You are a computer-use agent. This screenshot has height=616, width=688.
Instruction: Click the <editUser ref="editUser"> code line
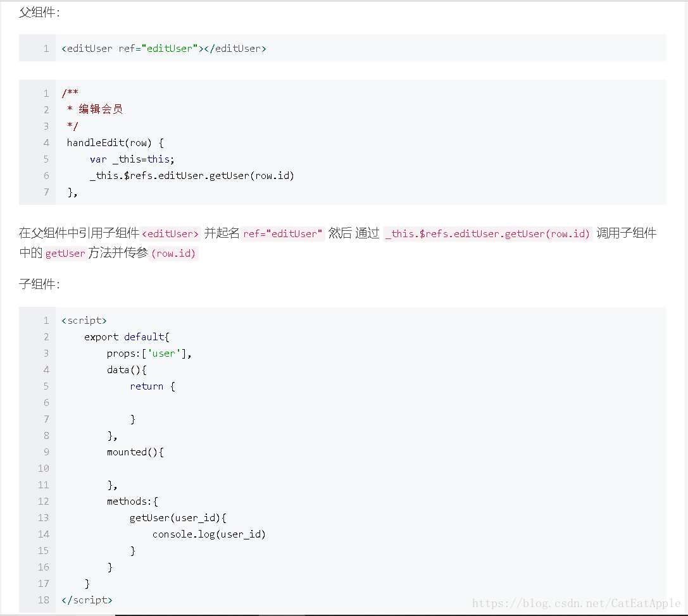(x=164, y=49)
